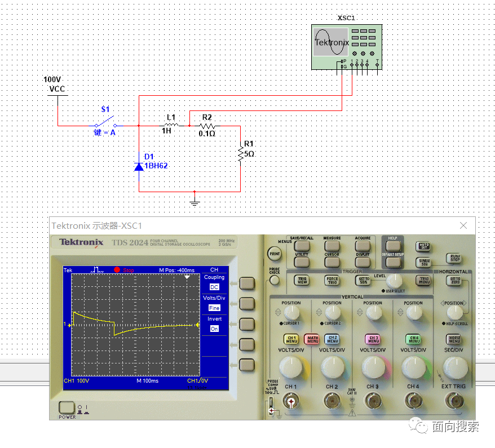The width and height of the screenshot is (495, 448).
Task: Click the DEFAULT SETUP button
Action: [x=393, y=262]
